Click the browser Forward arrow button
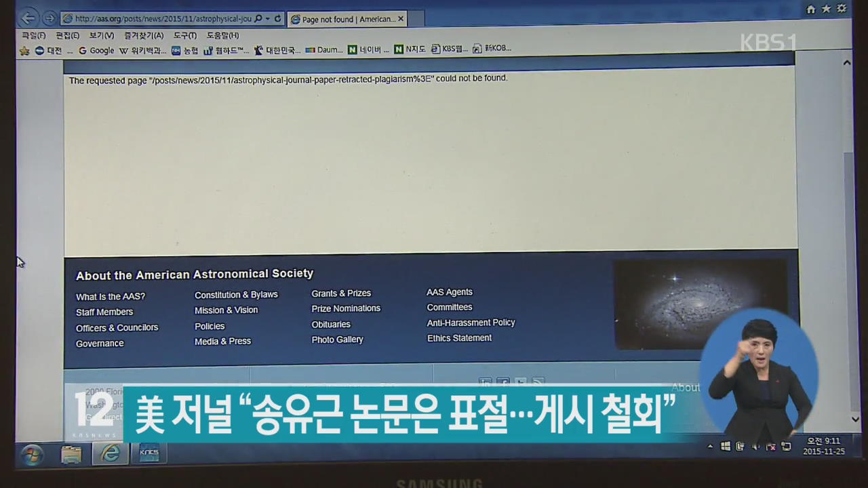Image resolution: width=868 pixels, height=488 pixels. (x=50, y=19)
